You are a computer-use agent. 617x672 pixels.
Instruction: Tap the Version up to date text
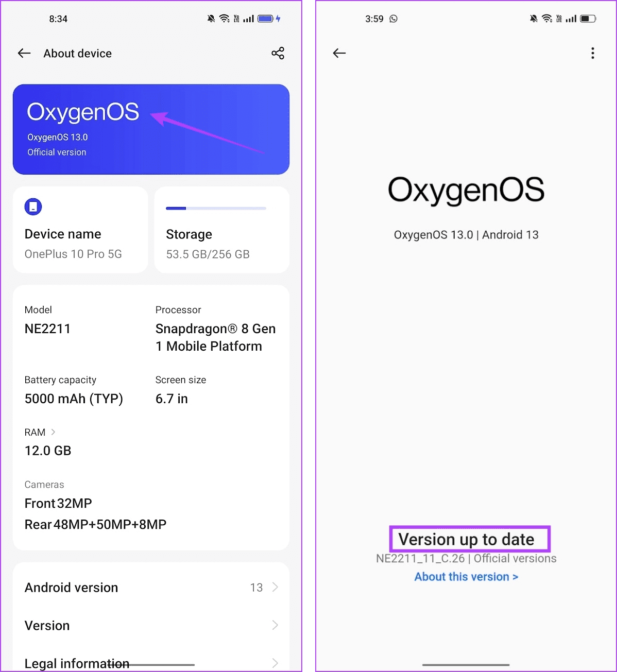pyautogui.click(x=466, y=539)
